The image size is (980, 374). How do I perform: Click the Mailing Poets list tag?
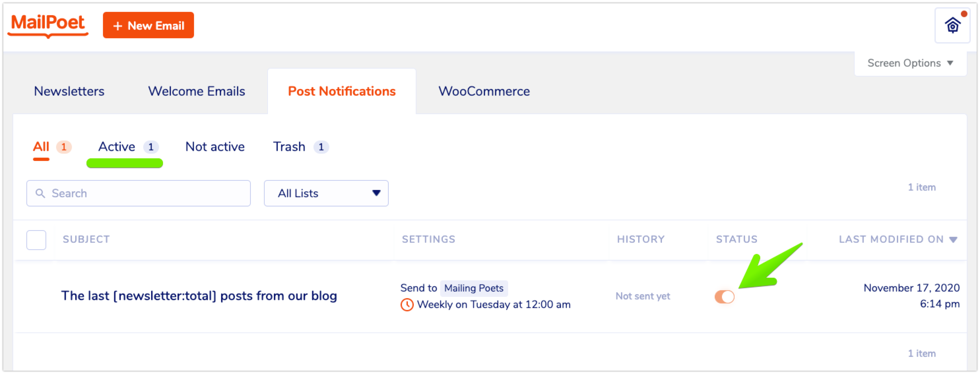474,289
